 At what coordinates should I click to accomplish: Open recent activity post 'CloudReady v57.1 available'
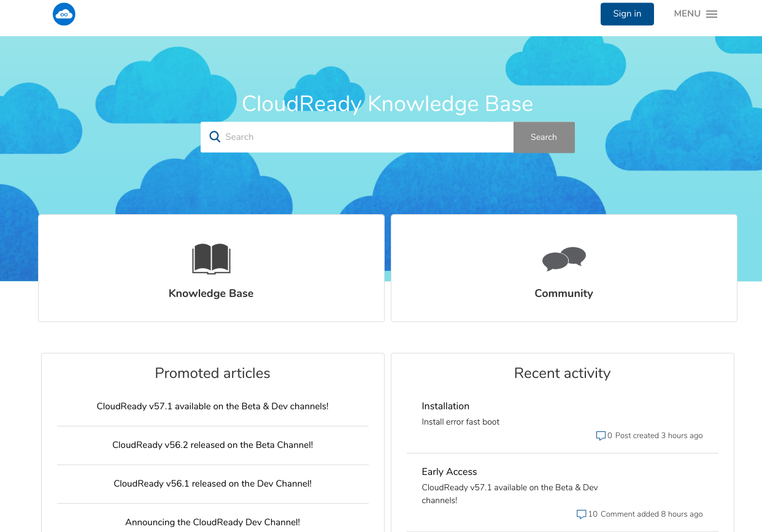(510, 494)
